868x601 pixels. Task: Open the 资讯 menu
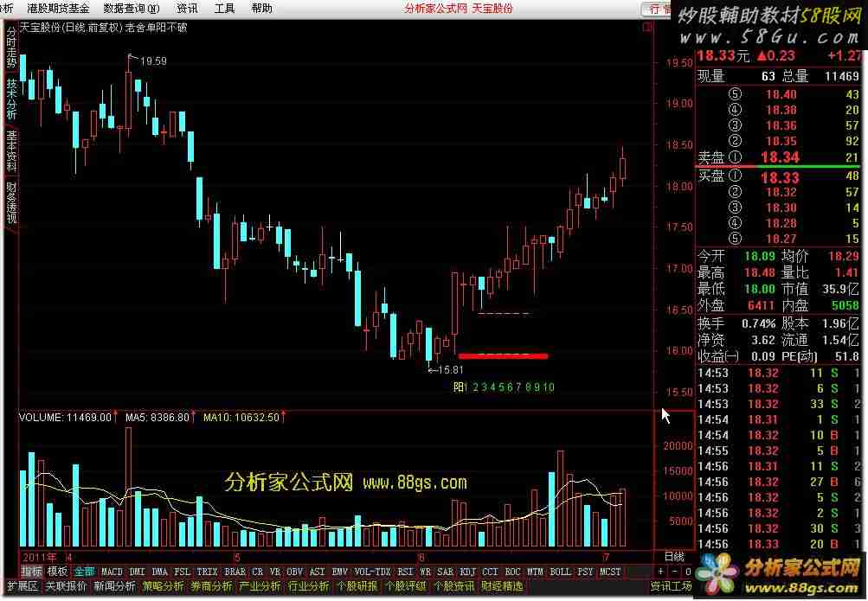pos(187,9)
